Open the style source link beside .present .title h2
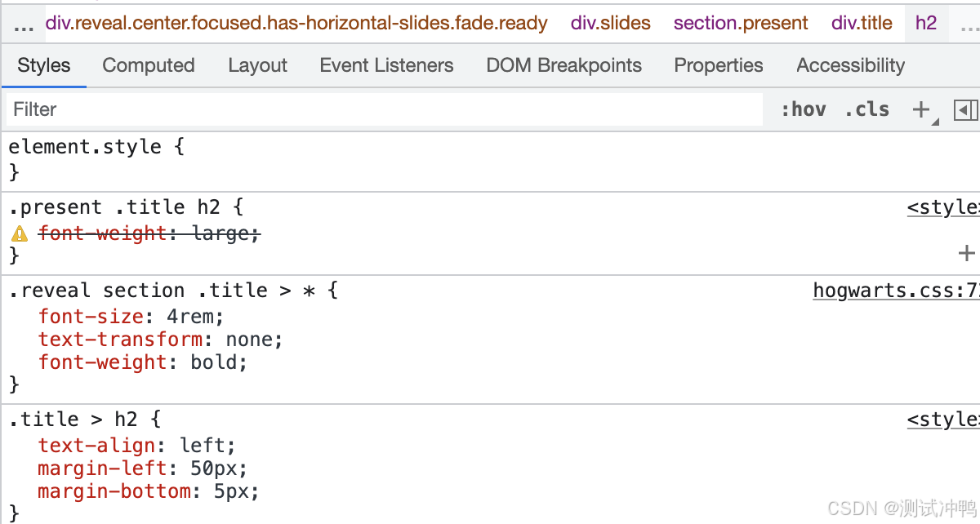980x524 pixels. tap(942, 207)
